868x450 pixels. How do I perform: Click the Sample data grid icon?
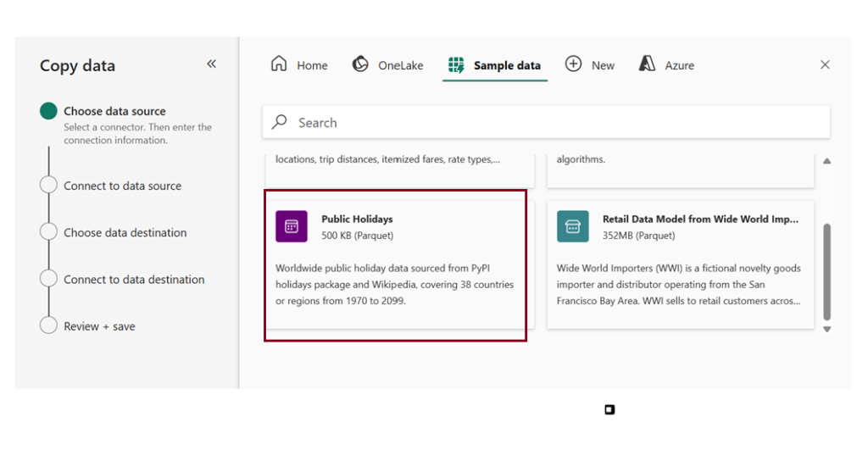click(456, 65)
